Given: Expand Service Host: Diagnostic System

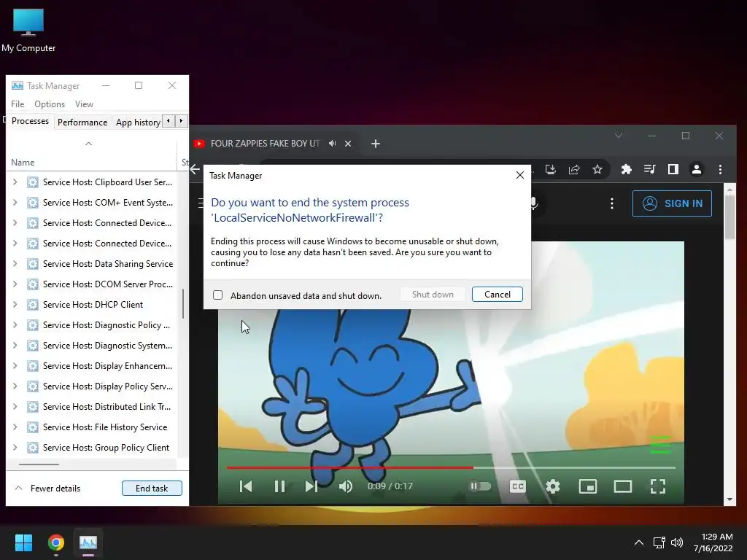Looking at the screenshot, I should click(x=15, y=346).
